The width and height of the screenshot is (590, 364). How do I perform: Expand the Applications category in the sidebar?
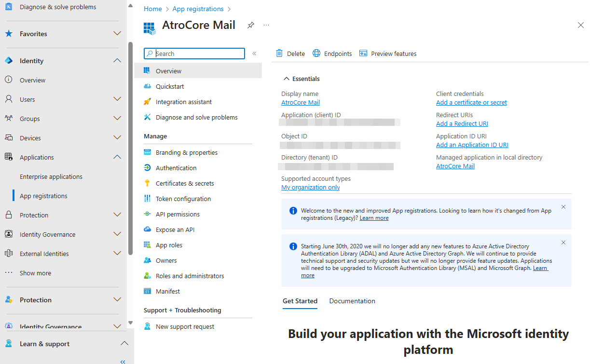pyautogui.click(x=117, y=157)
